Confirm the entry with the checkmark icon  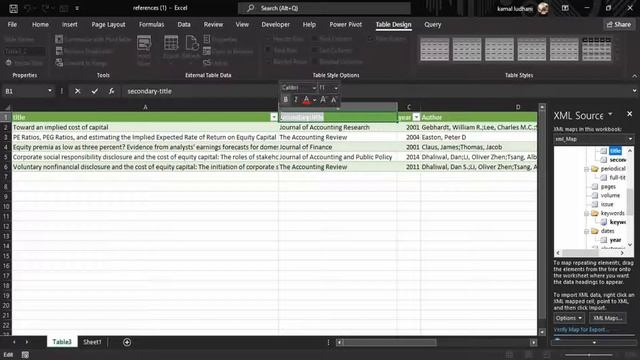95,91
